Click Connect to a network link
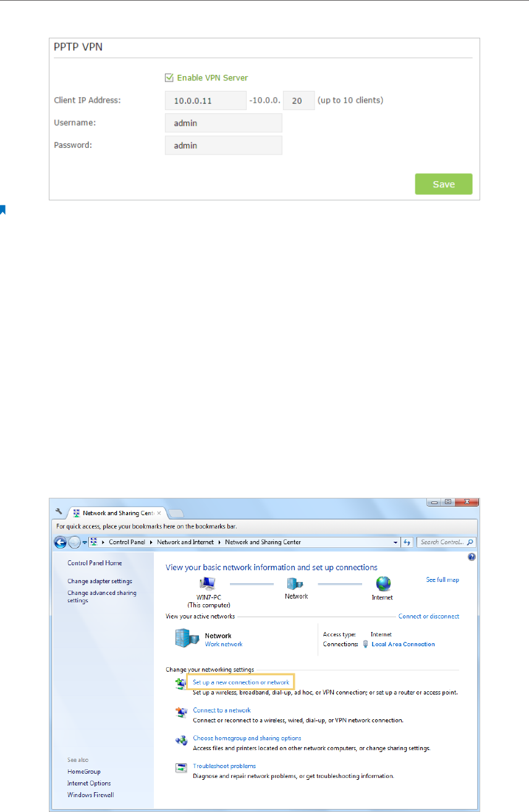The image size is (529, 812). 222,710
